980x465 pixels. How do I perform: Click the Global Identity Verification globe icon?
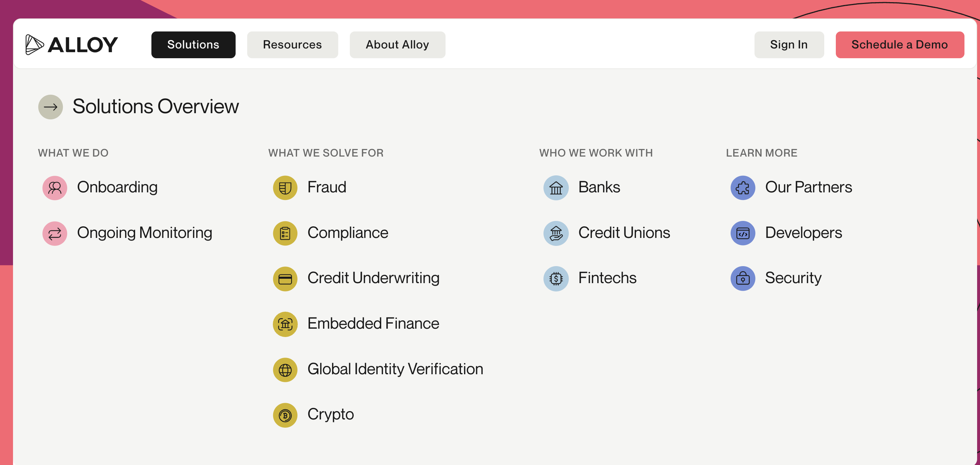(x=285, y=370)
